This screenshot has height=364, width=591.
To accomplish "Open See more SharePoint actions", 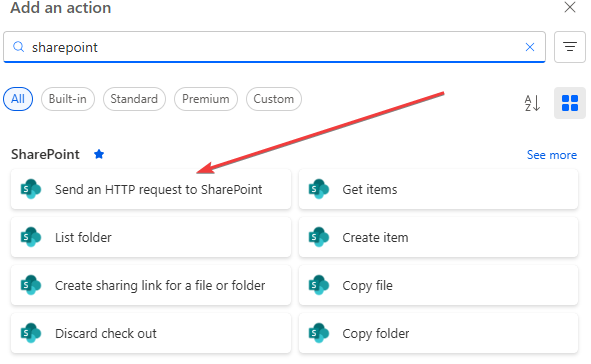I will 551,155.
